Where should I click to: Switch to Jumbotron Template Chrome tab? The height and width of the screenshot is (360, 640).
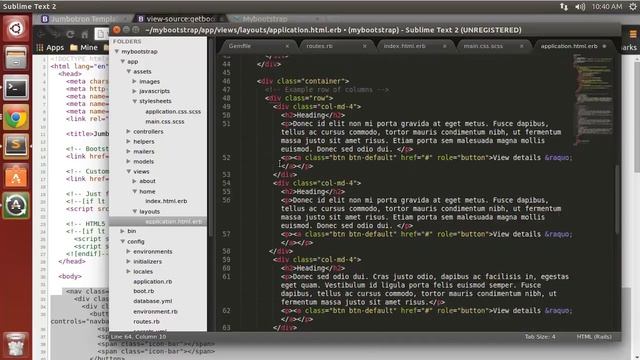point(85,19)
